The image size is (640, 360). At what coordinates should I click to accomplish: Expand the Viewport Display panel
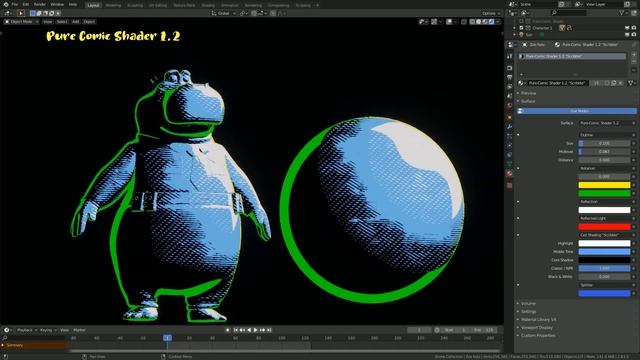pos(536,328)
